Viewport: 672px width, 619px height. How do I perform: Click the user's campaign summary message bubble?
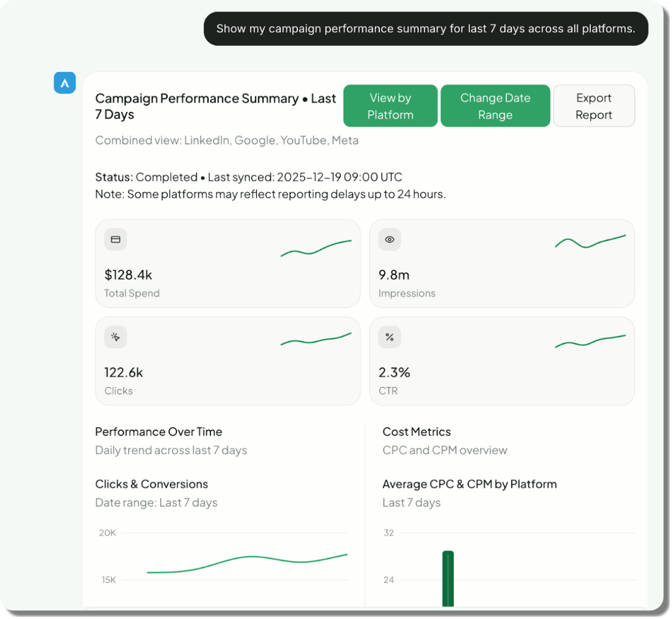(x=426, y=29)
